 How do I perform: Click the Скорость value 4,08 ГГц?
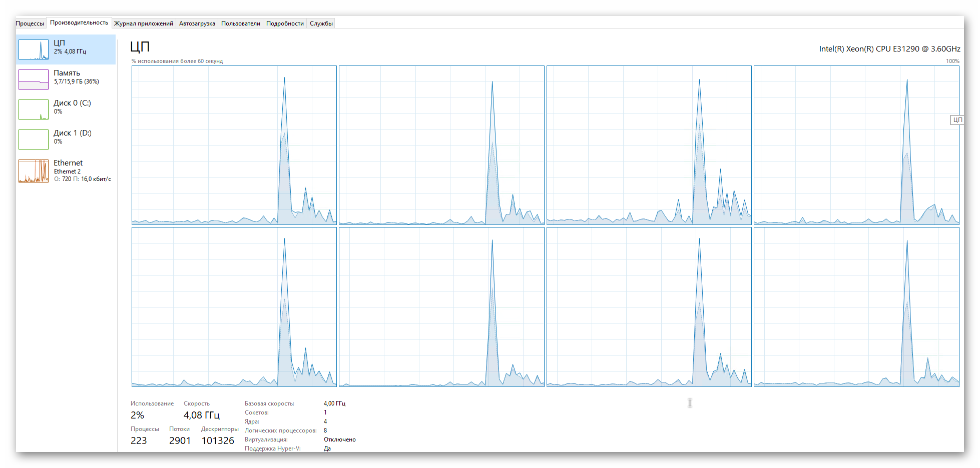click(x=201, y=415)
